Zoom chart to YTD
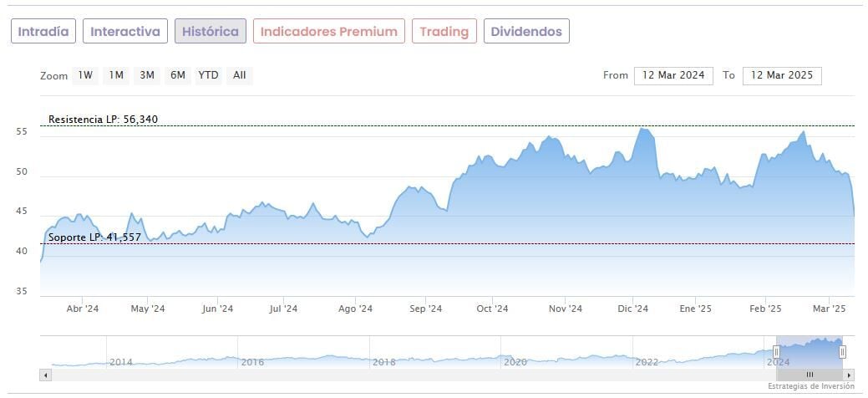Viewport: 868px width, 398px height. coord(208,75)
